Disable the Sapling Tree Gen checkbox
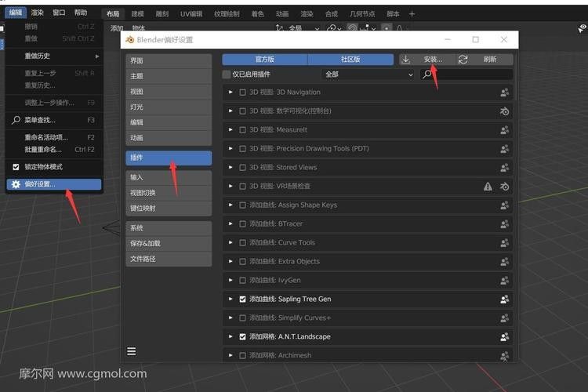588x392 pixels. (x=242, y=299)
